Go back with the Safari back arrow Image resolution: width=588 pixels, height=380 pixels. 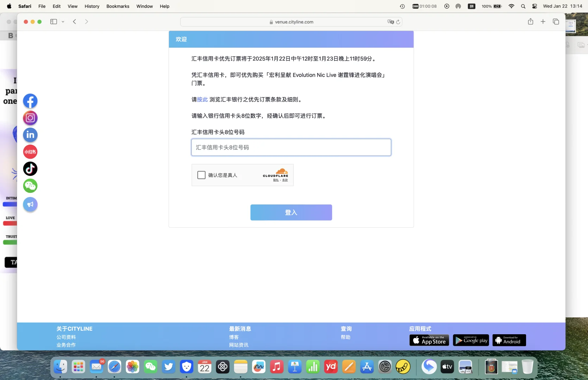click(x=75, y=21)
